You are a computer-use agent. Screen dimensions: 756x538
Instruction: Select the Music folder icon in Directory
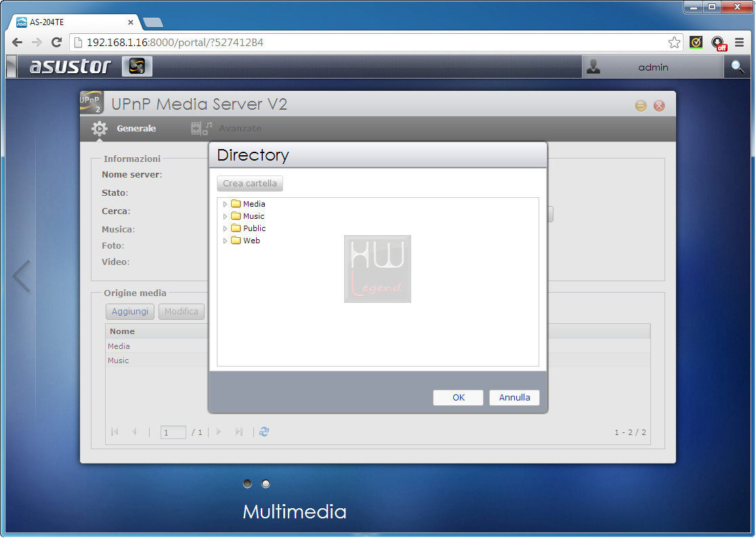click(236, 215)
